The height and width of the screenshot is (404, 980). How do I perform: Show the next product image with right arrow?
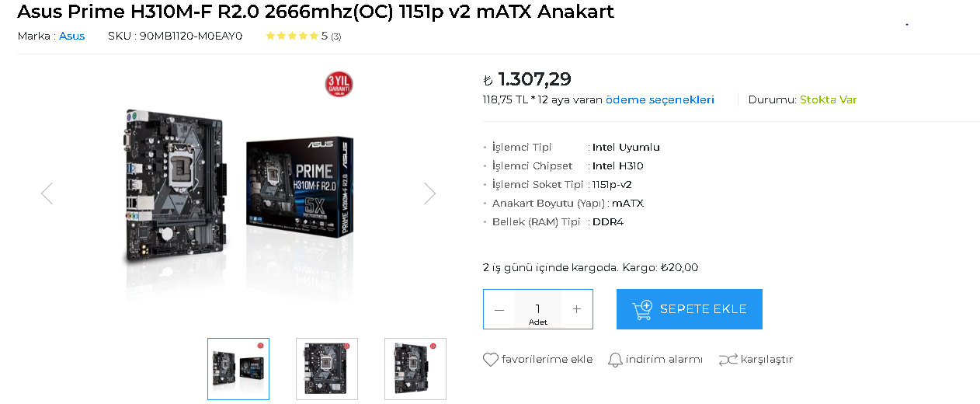point(429,193)
